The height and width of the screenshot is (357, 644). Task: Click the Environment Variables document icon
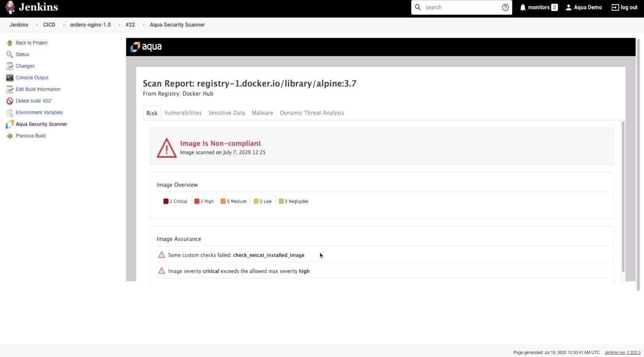[x=10, y=113]
